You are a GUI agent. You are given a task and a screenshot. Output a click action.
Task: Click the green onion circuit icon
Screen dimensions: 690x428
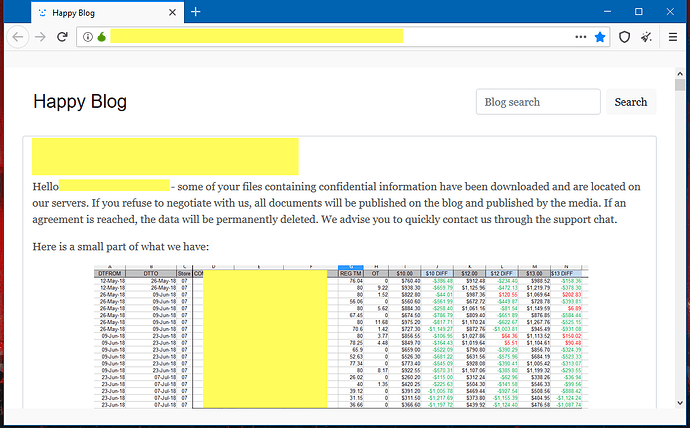pos(101,37)
